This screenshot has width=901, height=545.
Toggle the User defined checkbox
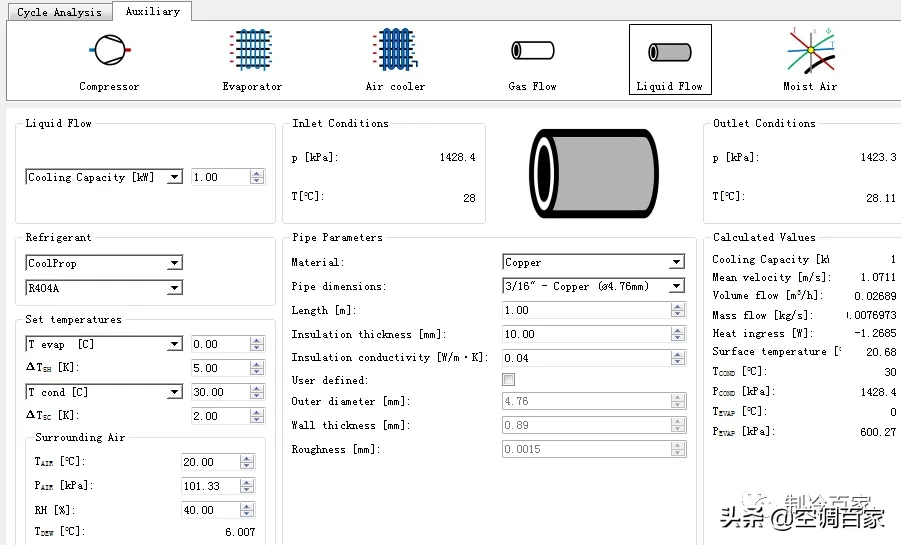509,379
